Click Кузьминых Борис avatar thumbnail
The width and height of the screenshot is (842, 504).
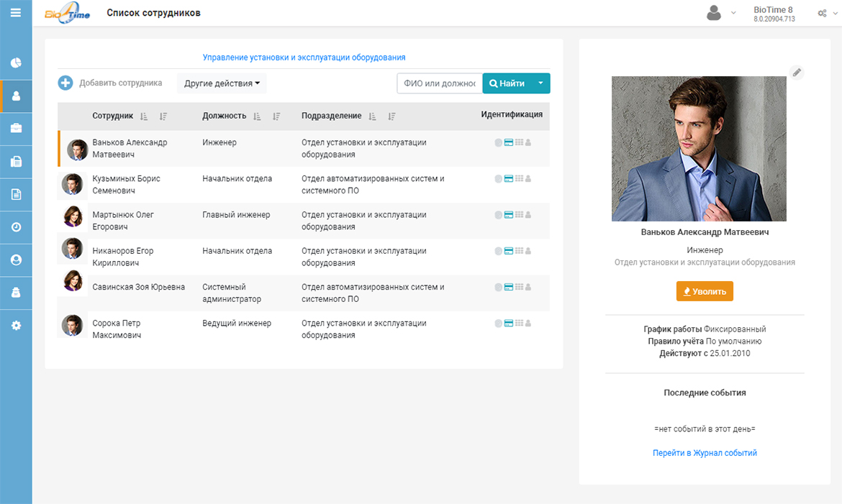[73, 185]
